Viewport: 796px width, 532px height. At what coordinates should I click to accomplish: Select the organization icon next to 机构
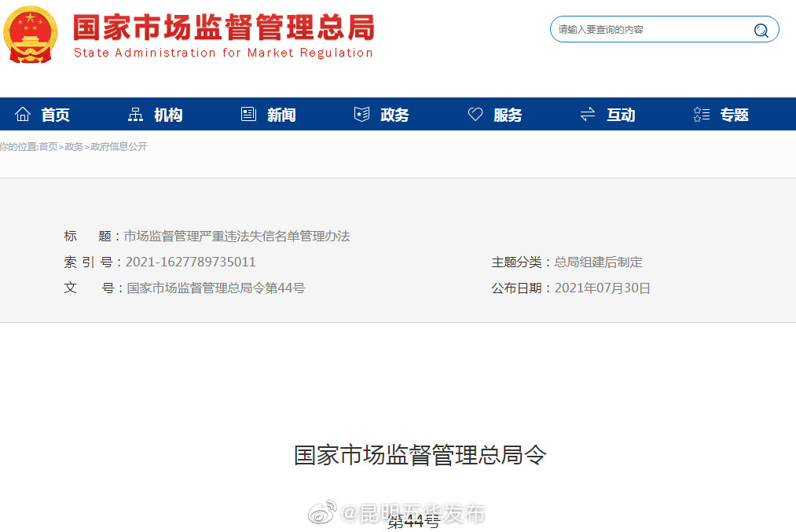134,114
